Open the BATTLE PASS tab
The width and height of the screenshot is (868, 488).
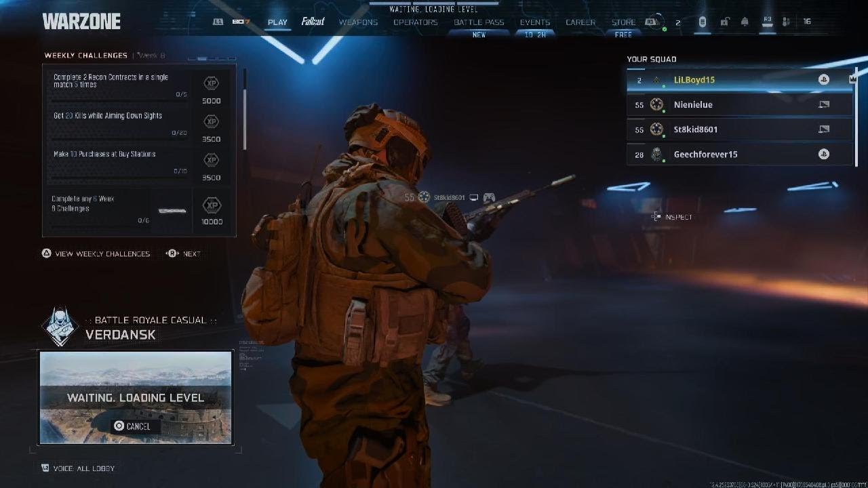[479, 22]
